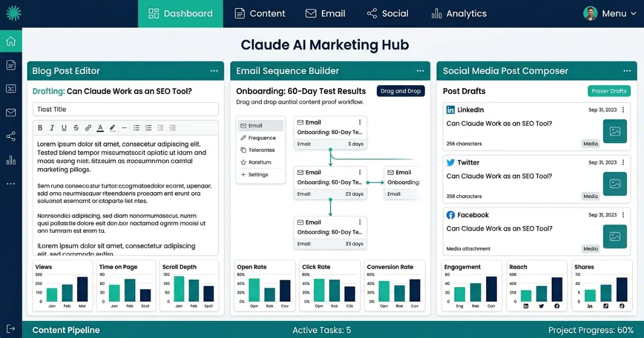This screenshot has width=644, height=338.
Task: Click the logout icon at the sidebar bottom
Action: click(x=11, y=328)
